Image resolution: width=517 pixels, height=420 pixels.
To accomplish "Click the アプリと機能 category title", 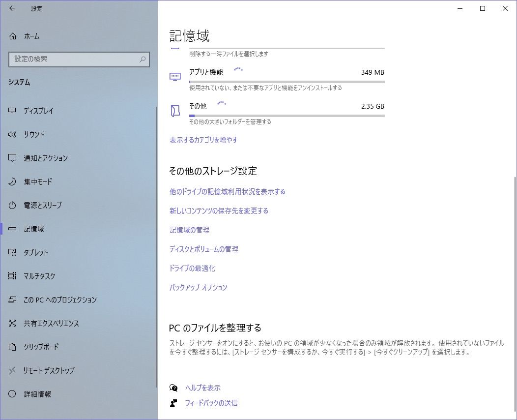I will click(x=206, y=72).
